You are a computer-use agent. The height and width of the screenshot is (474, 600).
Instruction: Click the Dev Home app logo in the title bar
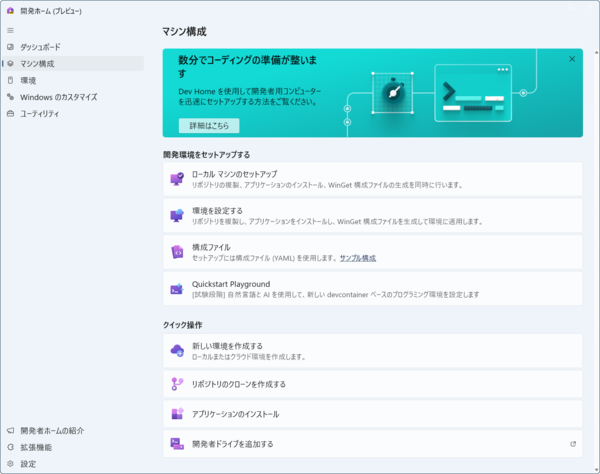pyautogui.click(x=10, y=11)
